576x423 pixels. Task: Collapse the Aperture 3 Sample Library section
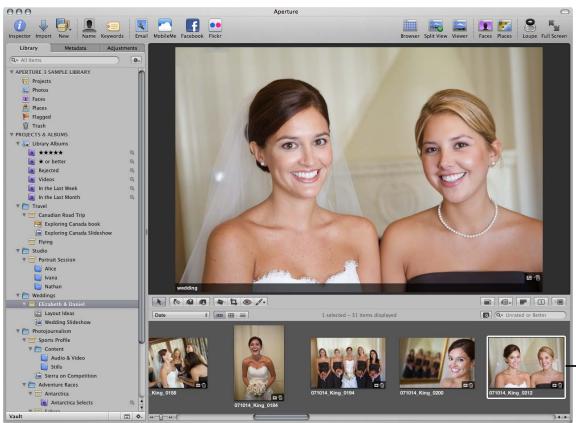(x=11, y=72)
